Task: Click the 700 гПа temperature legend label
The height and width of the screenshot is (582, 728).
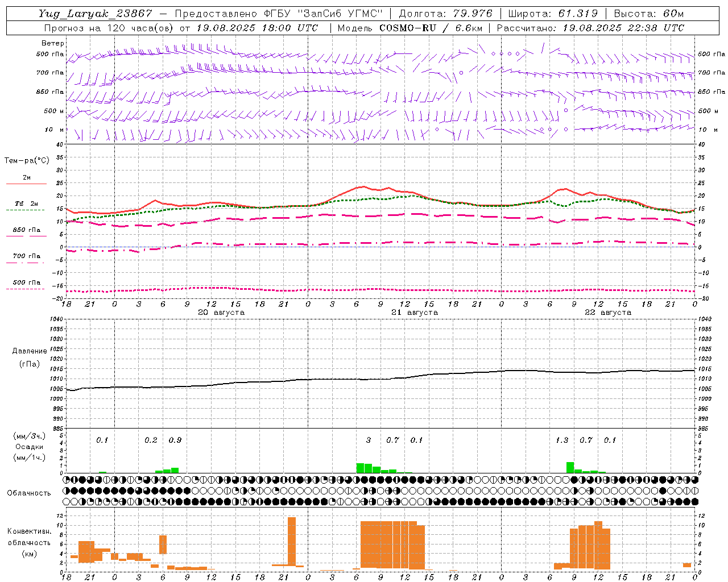Action: [26, 256]
